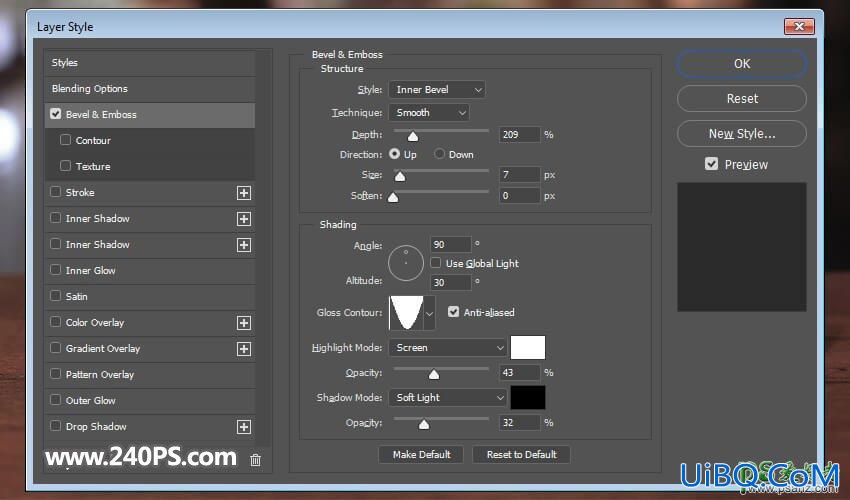
Task: Click the Soften slider handle
Action: pyautogui.click(x=393, y=197)
